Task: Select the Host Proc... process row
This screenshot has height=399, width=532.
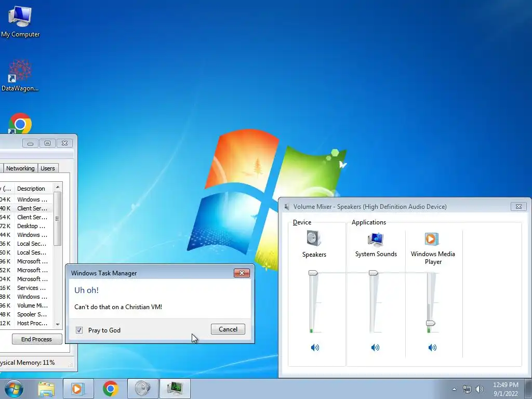Action: click(26, 323)
